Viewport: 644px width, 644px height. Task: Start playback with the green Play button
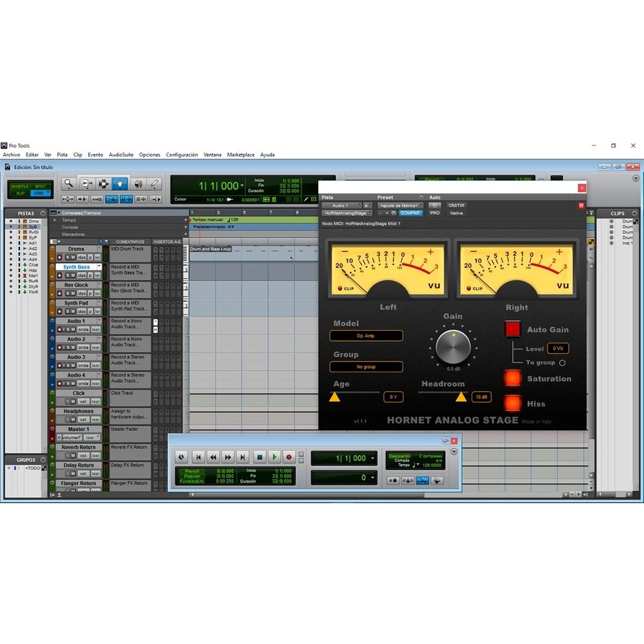tap(274, 457)
